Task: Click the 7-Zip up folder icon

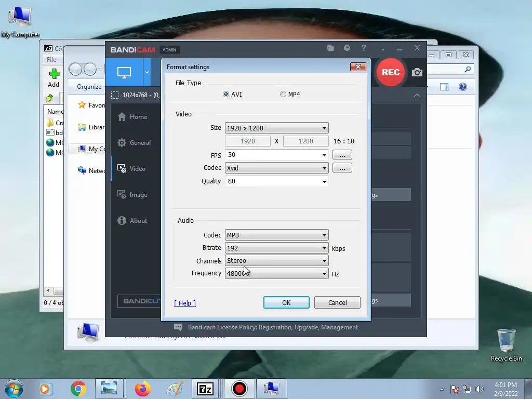Action: pos(50,98)
